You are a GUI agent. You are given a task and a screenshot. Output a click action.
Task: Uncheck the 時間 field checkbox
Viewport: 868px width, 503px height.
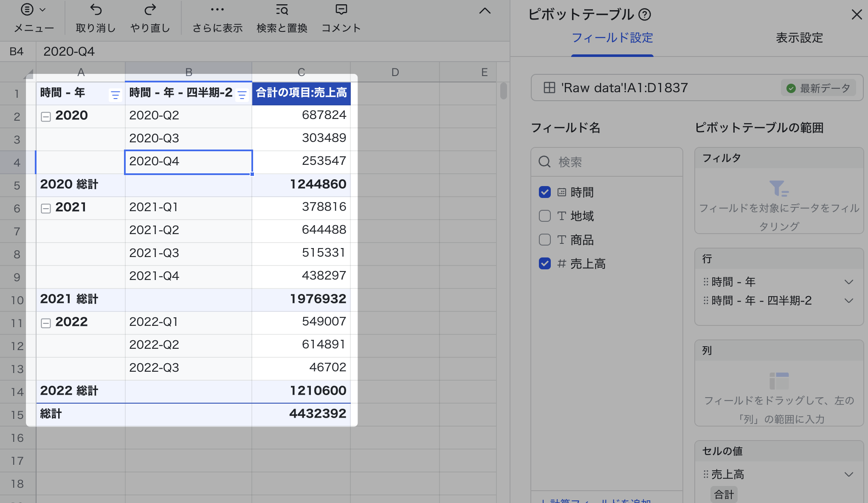coord(545,192)
